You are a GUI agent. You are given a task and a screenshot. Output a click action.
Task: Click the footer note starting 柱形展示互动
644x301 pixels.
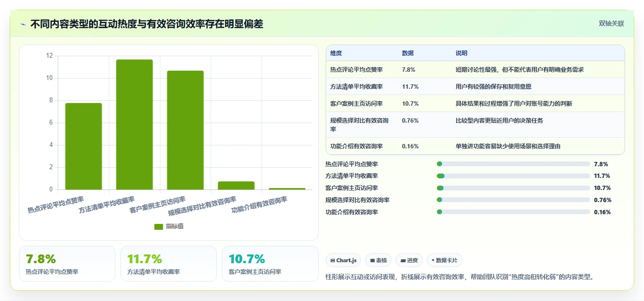[x=460, y=277]
